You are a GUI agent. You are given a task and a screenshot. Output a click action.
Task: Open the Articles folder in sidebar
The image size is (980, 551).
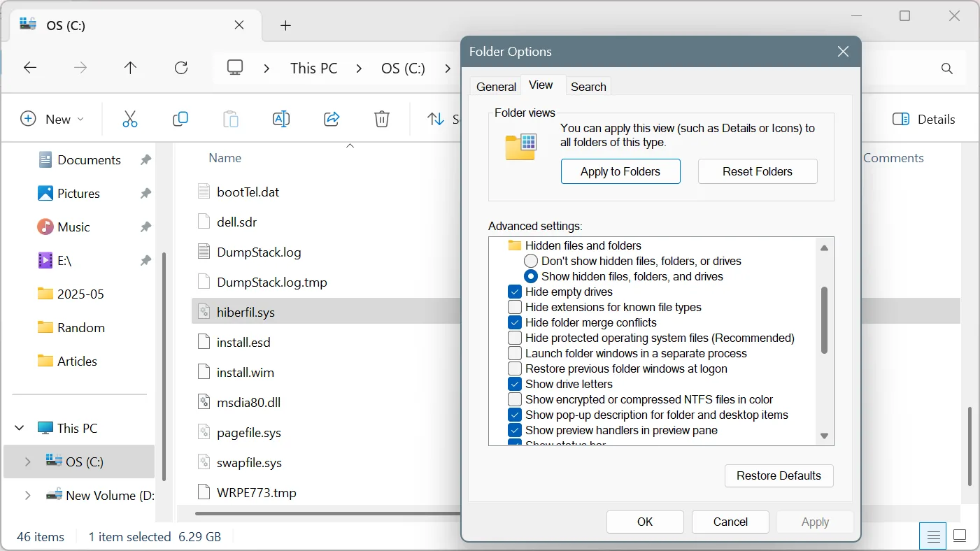[x=77, y=361]
